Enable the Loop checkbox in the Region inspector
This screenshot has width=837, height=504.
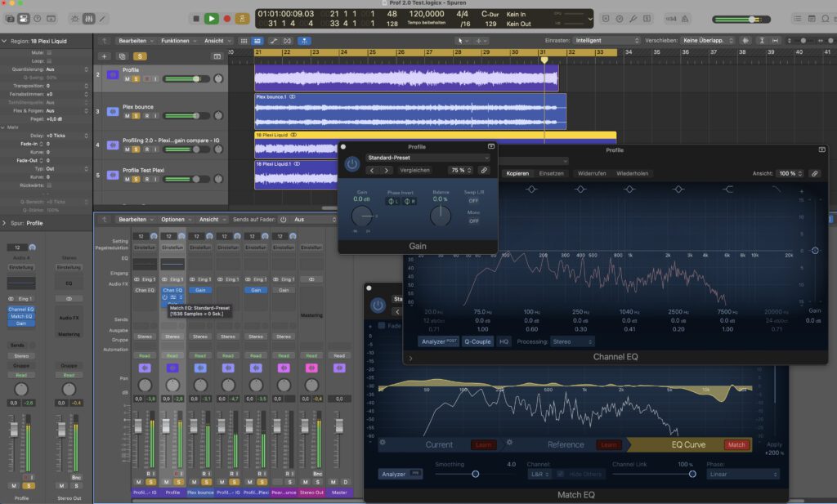tap(49, 60)
